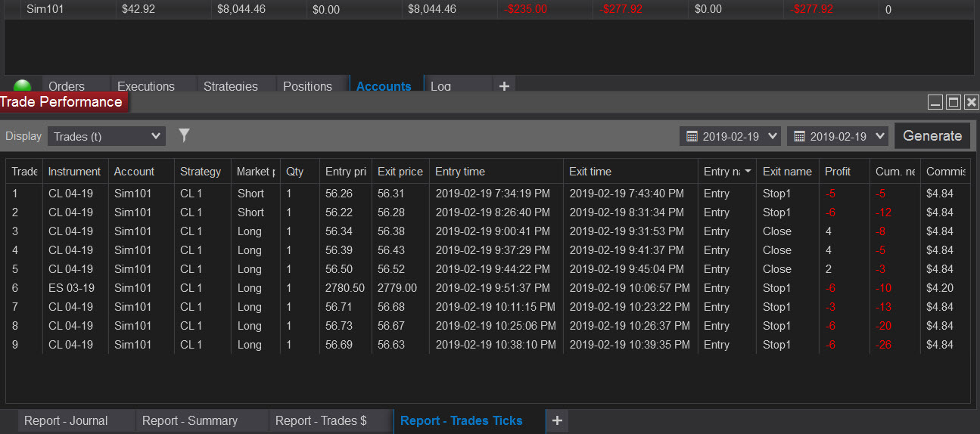This screenshot has width=980, height=434.
Task: Switch to the Strategies tab
Action: (x=231, y=85)
